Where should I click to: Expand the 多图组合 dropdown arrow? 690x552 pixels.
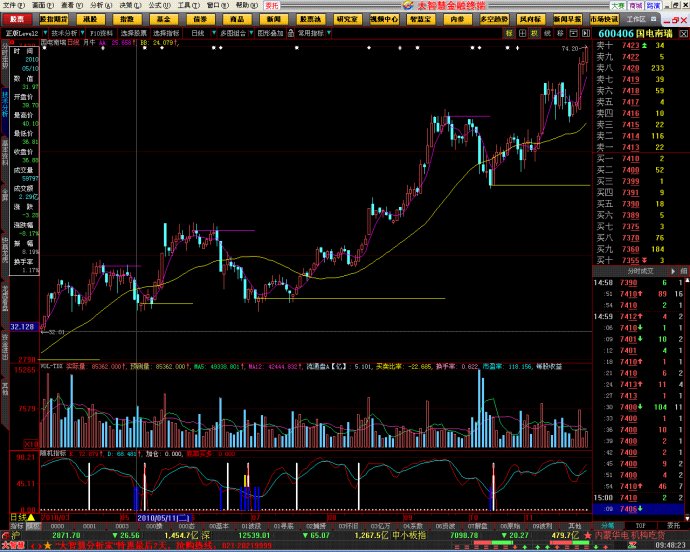pos(251,33)
